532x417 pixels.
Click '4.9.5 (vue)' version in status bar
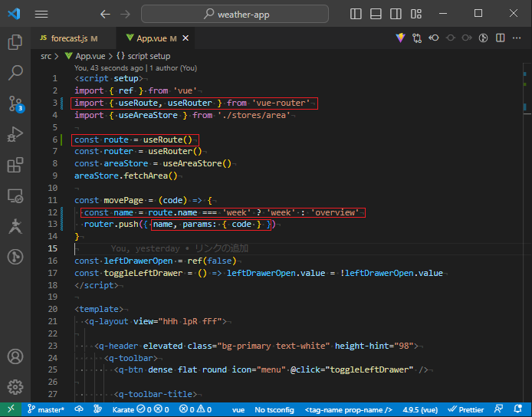click(420, 409)
